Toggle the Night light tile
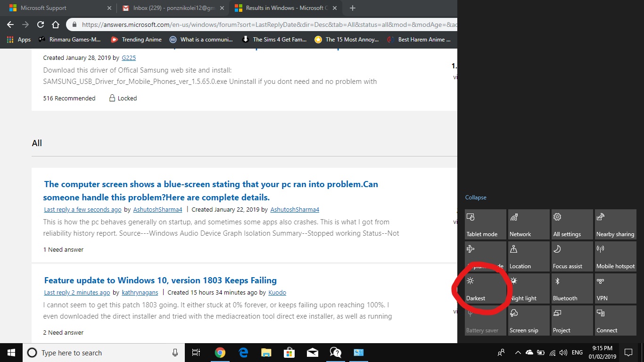 pos(529,288)
